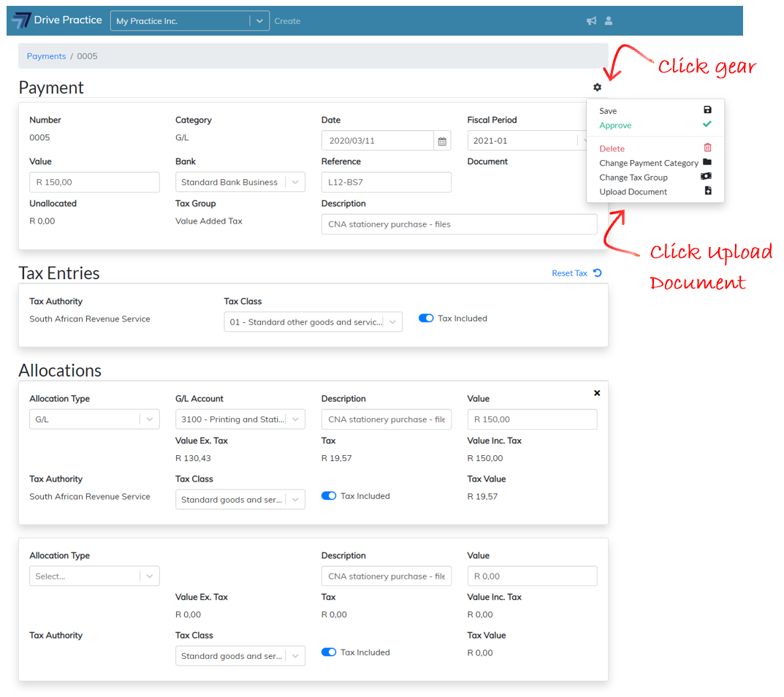Click first allocation Value field R 150,00
This screenshot has width=784, height=697.
pos(532,419)
